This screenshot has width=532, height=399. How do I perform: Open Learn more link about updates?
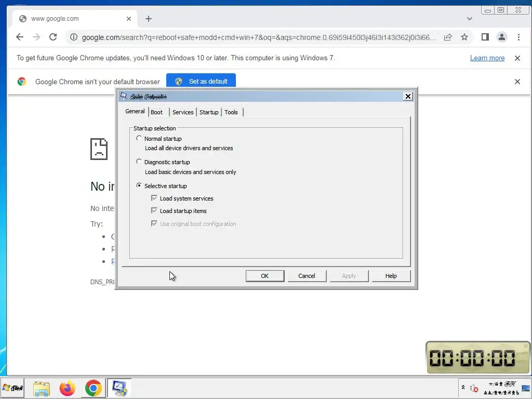point(487,58)
